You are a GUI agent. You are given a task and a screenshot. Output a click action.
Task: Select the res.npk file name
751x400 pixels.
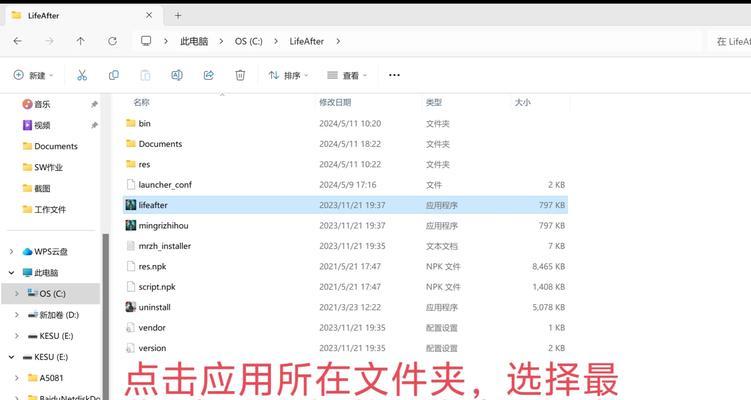(152, 266)
